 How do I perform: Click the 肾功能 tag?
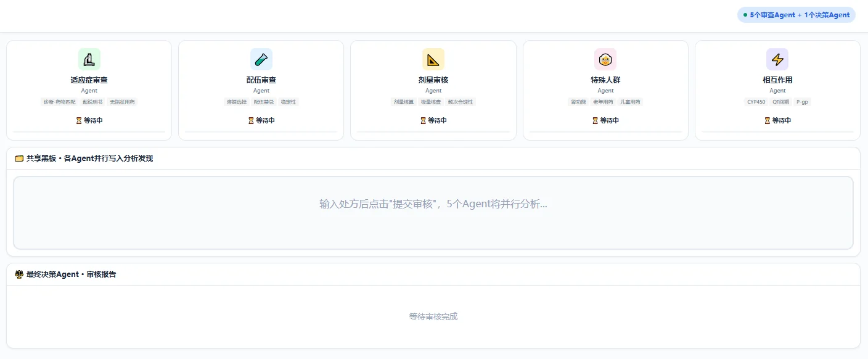578,102
